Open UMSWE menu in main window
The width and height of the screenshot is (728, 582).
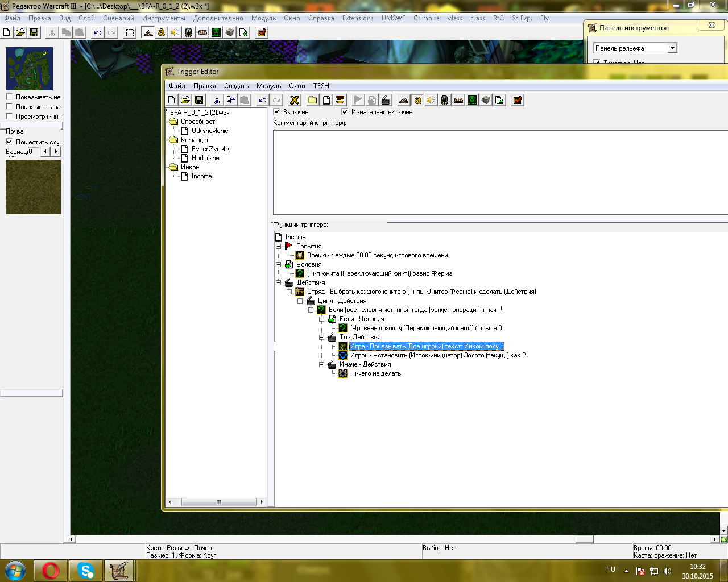[394, 18]
